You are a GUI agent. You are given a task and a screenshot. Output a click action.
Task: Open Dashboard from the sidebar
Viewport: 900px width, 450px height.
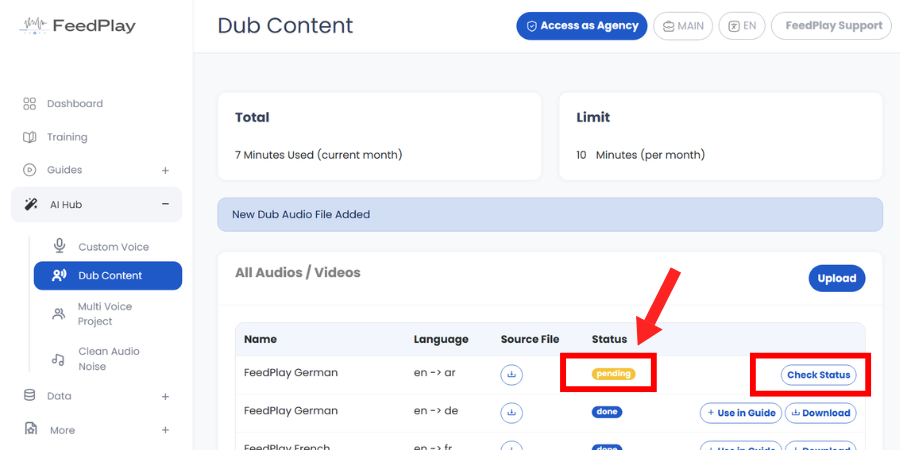click(75, 104)
